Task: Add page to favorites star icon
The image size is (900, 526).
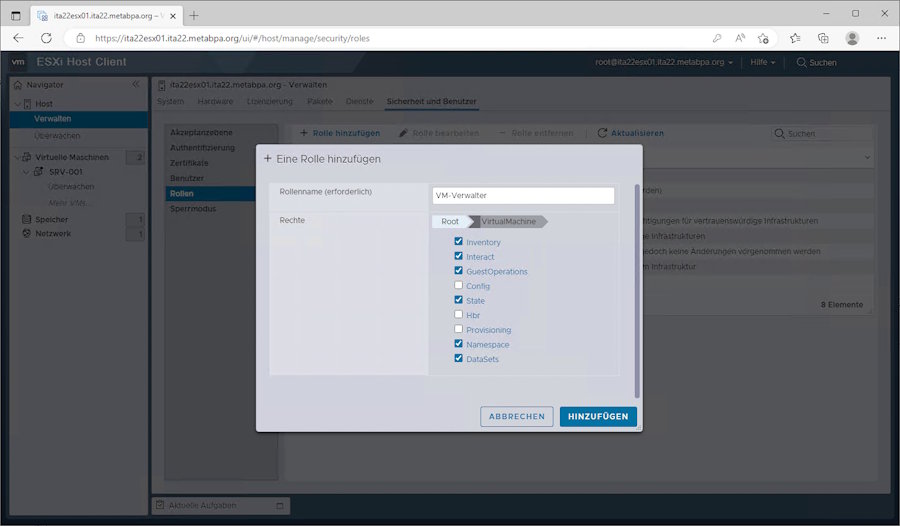Action: 763,38
